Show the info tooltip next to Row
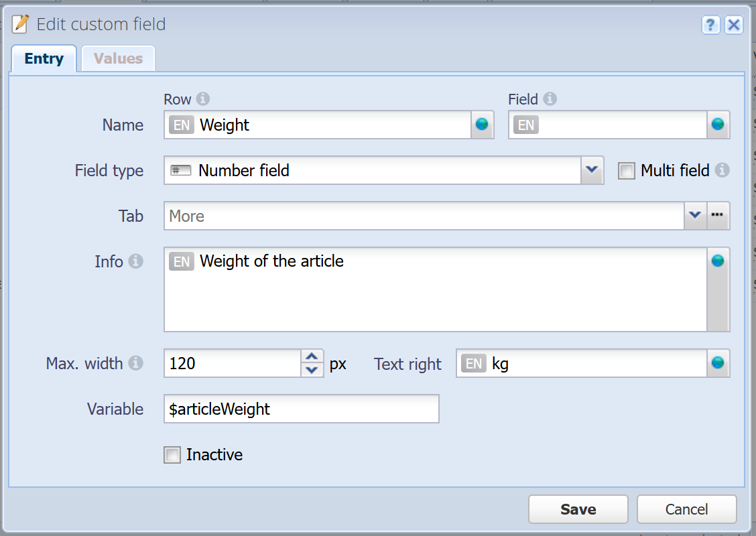This screenshot has height=536, width=756. click(x=203, y=98)
